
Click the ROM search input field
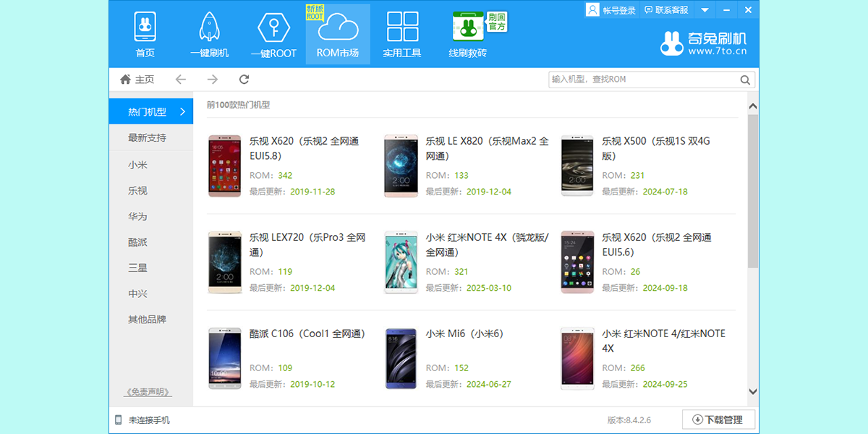(x=642, y=80)
